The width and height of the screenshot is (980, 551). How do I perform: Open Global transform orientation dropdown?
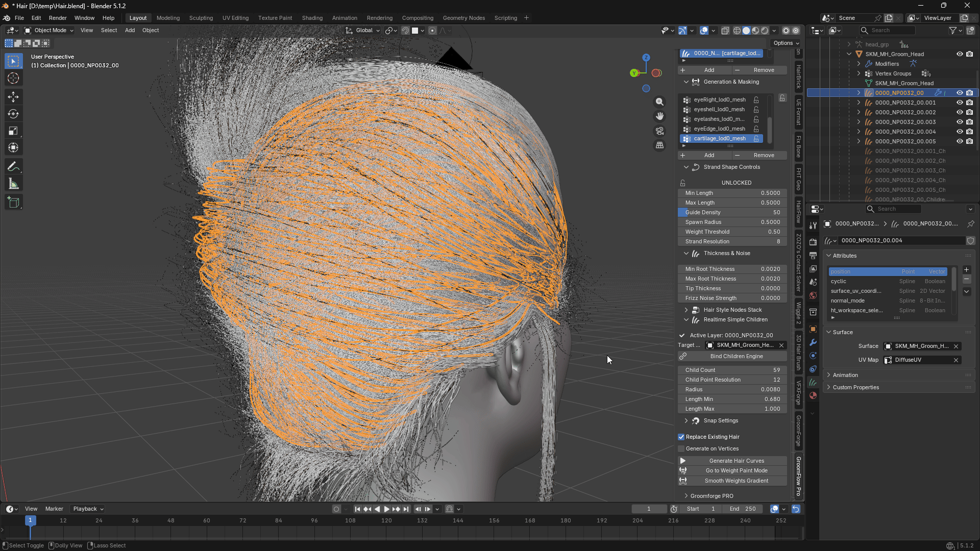[363, 31]
